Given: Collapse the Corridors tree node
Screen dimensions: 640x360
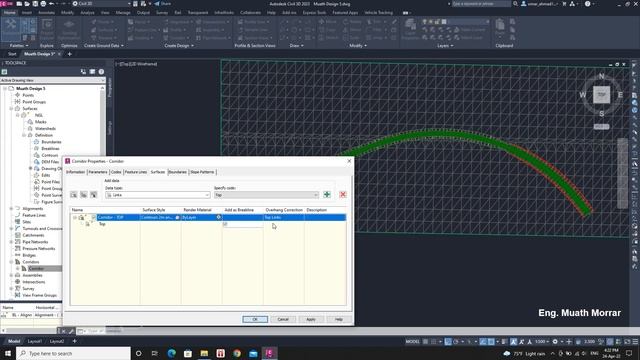Looking at the screenshot, I should pos(11,262).
